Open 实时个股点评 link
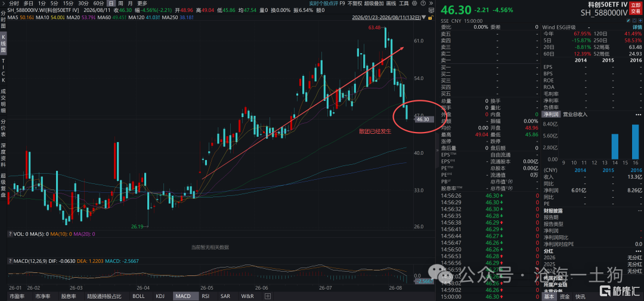This screenshot has height=301, width=644. tap(323, 4)
